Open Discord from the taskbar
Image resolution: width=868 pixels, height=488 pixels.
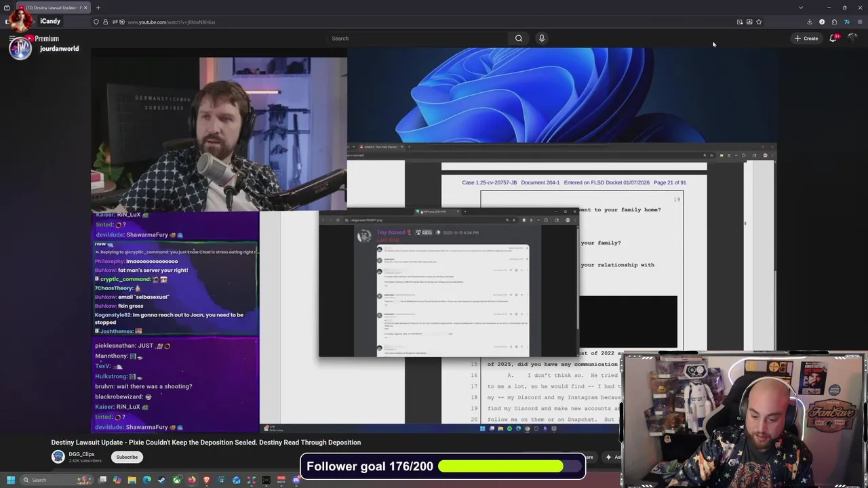(x=296, y=480)
